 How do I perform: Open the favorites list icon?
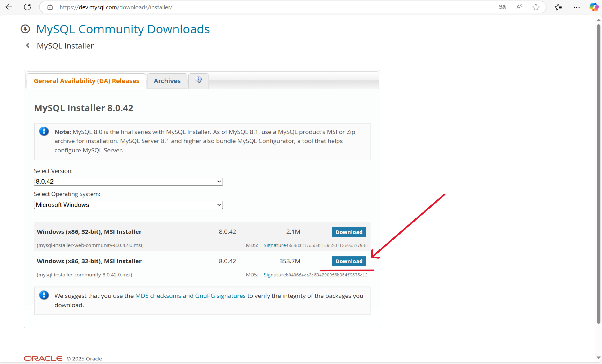[x=558, y=7]
